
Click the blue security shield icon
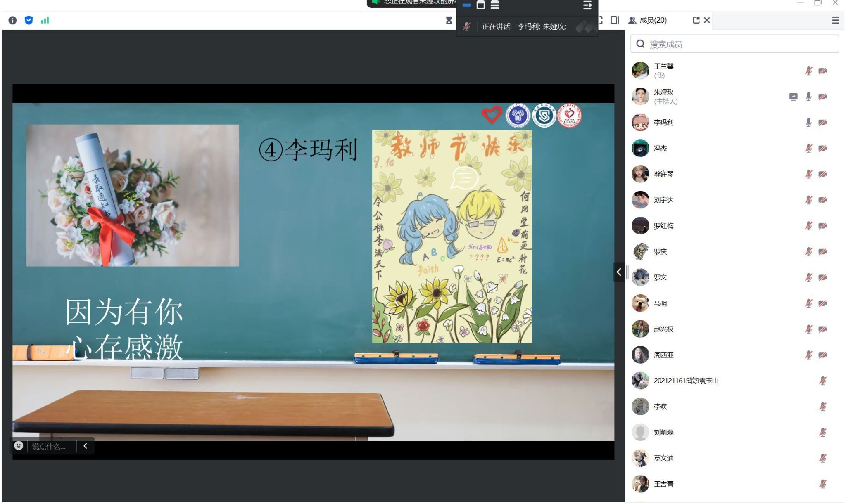(29, 20)
